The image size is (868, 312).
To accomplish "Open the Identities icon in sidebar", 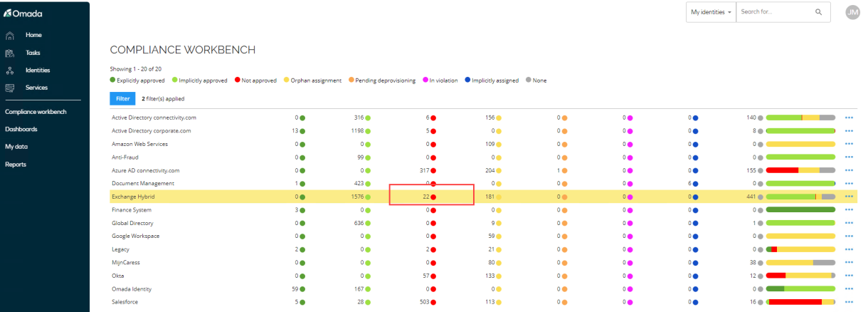I will click(10, 71).
